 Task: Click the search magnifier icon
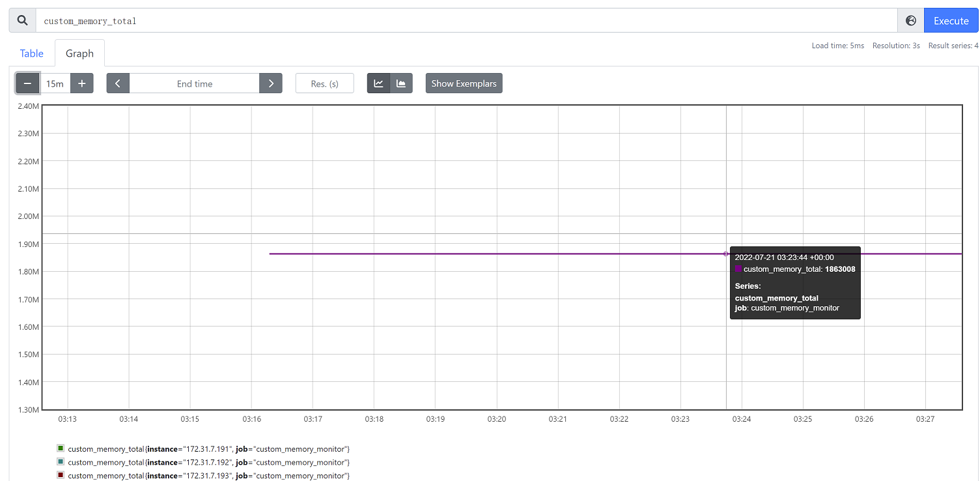pos(23,21)
